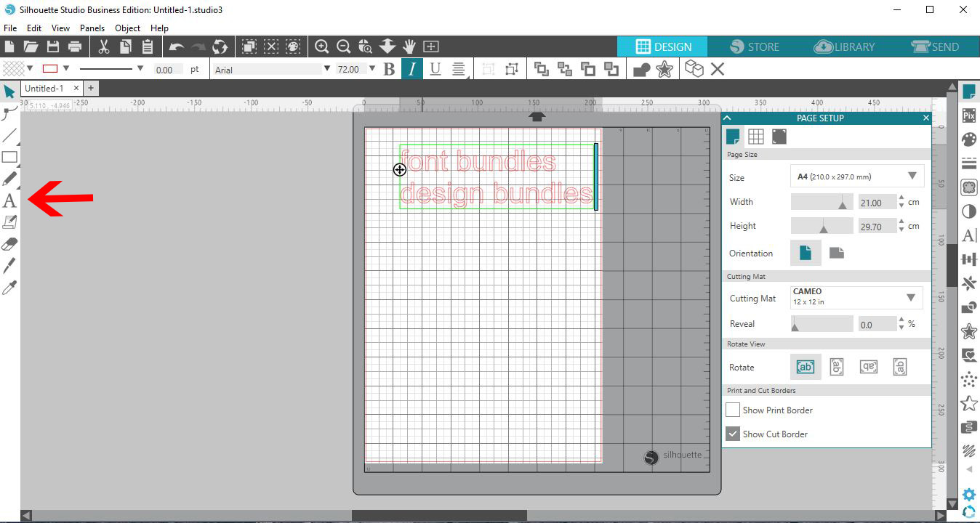Pick the Line drawing tool
Screen dimensions: 980x523
point(9,135)
